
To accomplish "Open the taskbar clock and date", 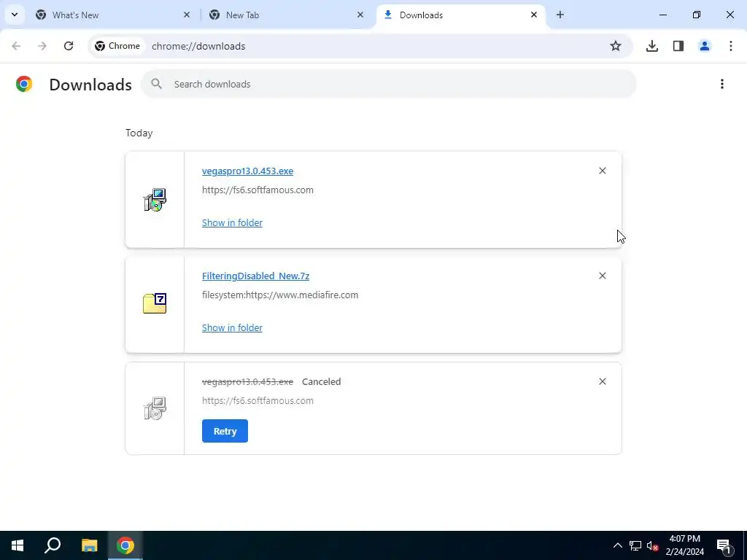I will [x=684, y=545].
